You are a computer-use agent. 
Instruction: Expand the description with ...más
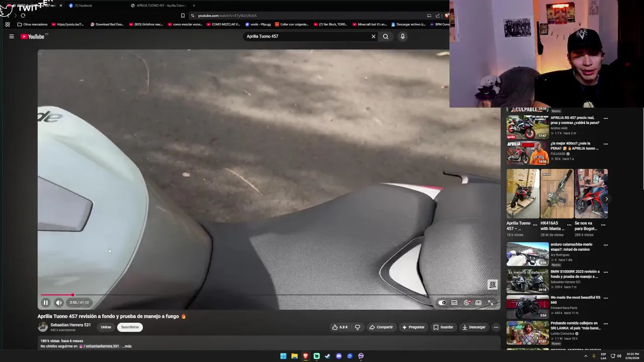pyautogui.click(x=127, y=346)
